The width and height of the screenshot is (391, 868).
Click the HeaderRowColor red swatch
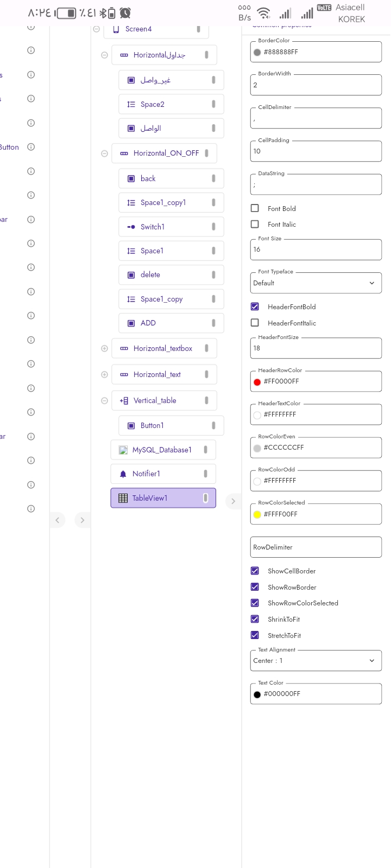[257, 381]
